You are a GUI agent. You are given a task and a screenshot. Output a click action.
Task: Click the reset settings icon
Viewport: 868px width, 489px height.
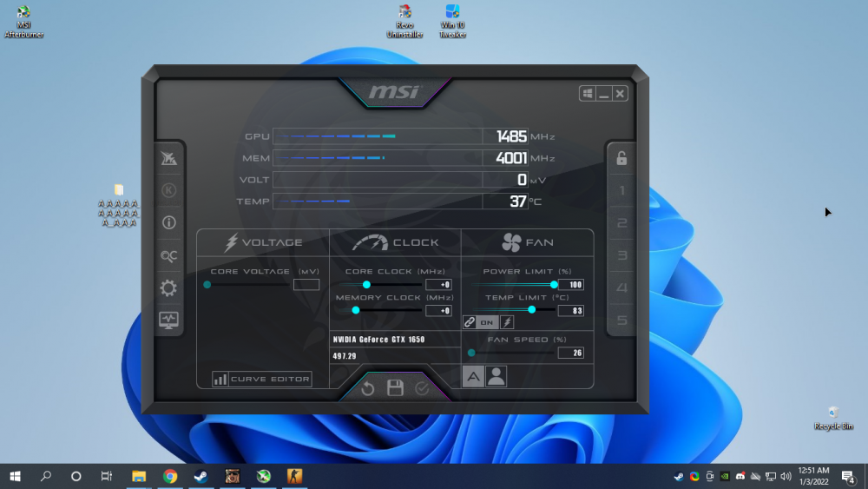tap(367, 388)
